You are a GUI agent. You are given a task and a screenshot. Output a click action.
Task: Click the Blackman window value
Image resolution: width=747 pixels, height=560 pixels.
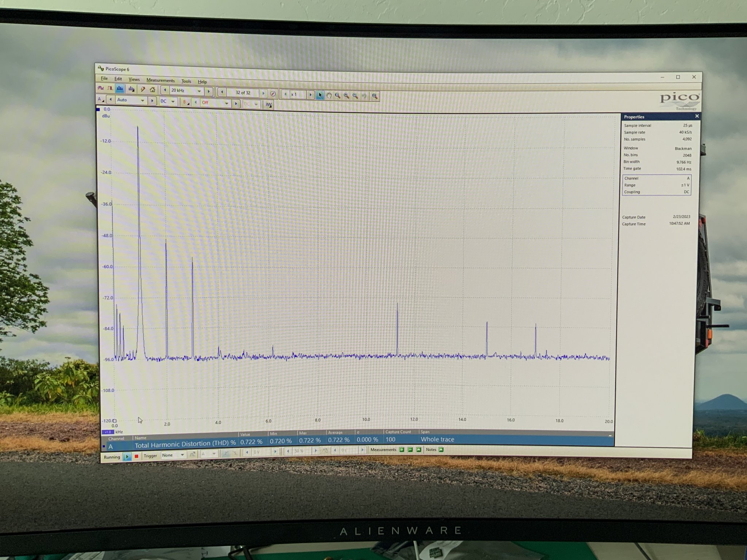(x=683, y=148)
